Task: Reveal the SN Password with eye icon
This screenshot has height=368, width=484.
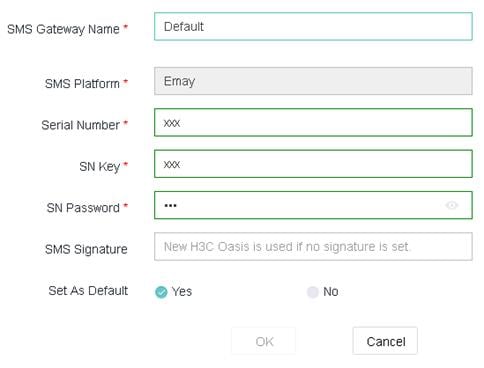Action: [452, 205]
